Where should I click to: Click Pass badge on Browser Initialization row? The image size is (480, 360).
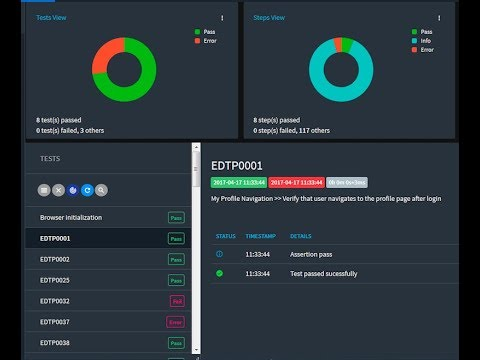tap(176, 218)
